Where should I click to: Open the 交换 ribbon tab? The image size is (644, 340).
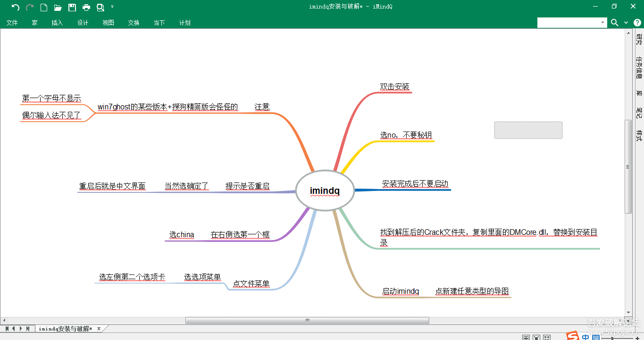tap(134, 23)
